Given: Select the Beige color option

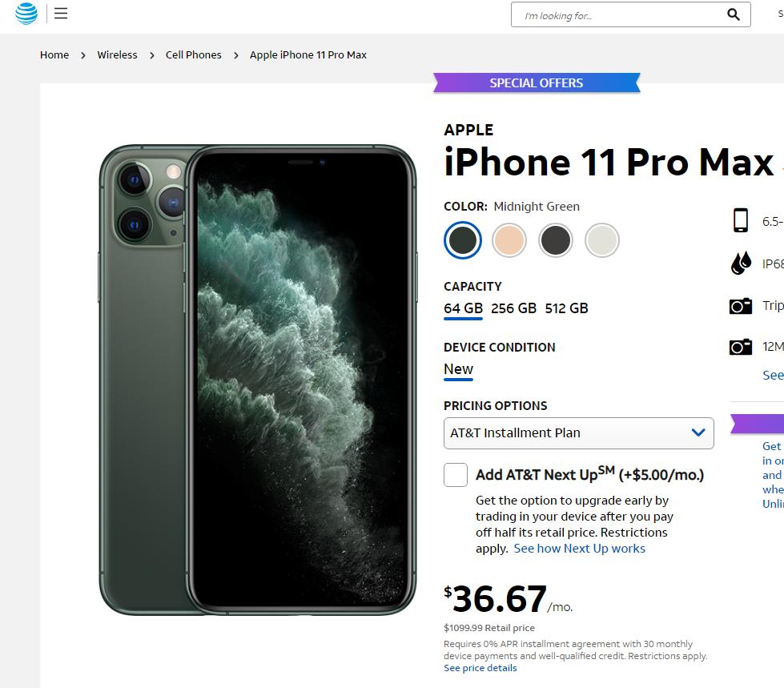Looking at the screenshot, I should (509, 240).
